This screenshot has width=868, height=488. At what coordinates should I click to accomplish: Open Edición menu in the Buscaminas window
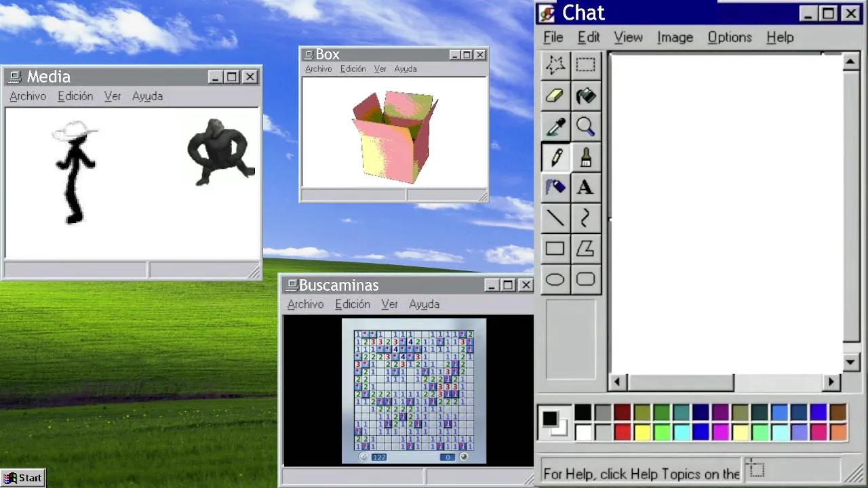tap(353, 304)
